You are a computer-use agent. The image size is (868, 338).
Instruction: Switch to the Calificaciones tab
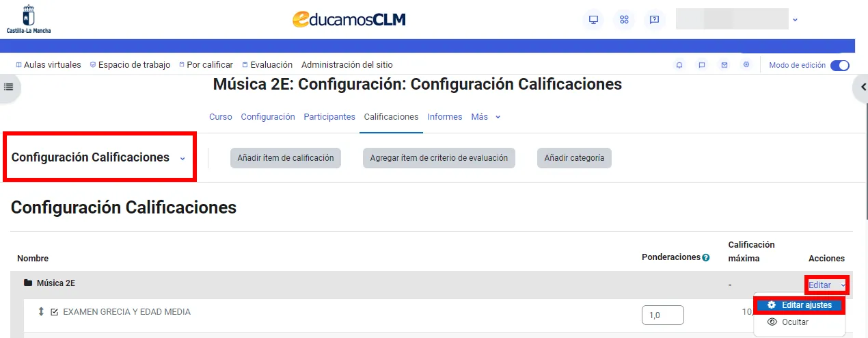coord(391,117)
